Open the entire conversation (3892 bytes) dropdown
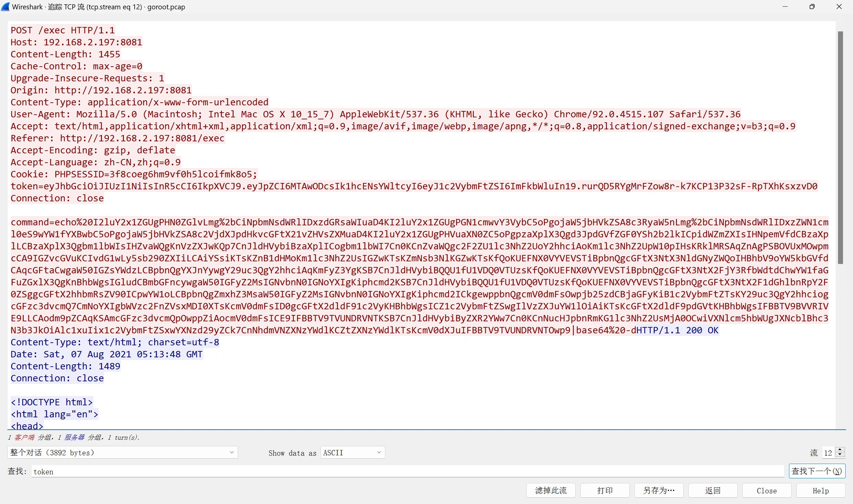Viewport: 853px width, 504px height. 122,452
